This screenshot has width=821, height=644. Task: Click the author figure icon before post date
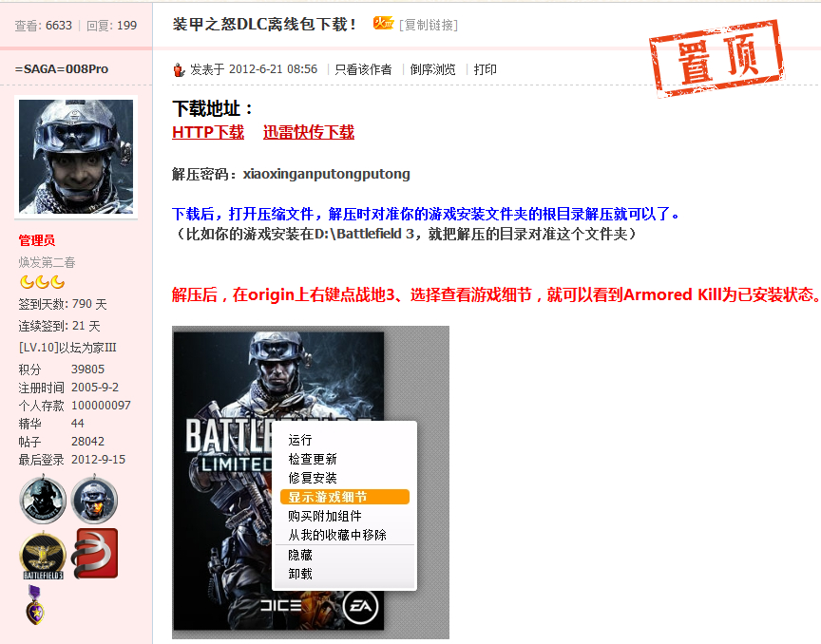(x=179, y=69)
